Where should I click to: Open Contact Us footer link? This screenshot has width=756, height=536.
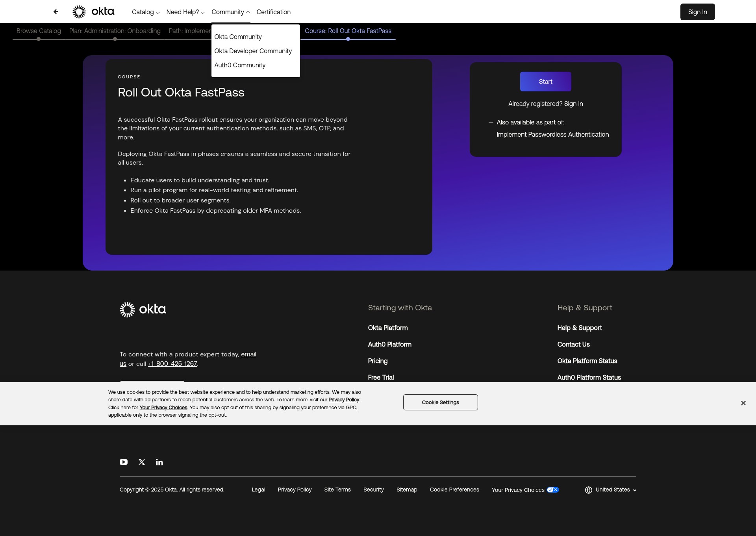coord(574,345)
